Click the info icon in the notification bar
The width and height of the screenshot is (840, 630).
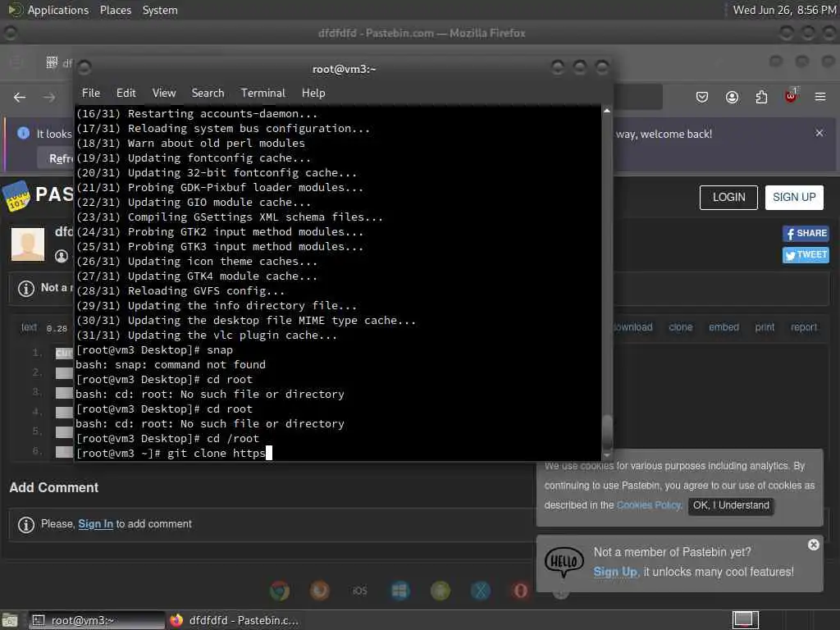[23, 133]
